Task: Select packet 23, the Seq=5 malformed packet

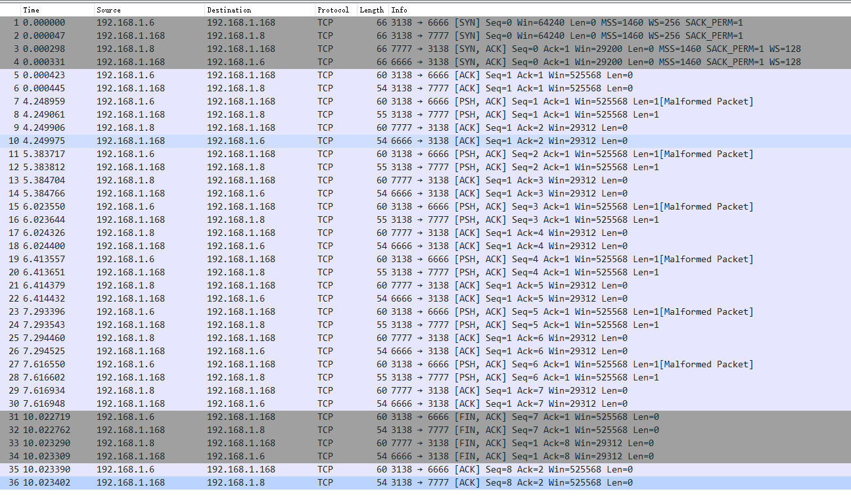Action: coord(263,311)
